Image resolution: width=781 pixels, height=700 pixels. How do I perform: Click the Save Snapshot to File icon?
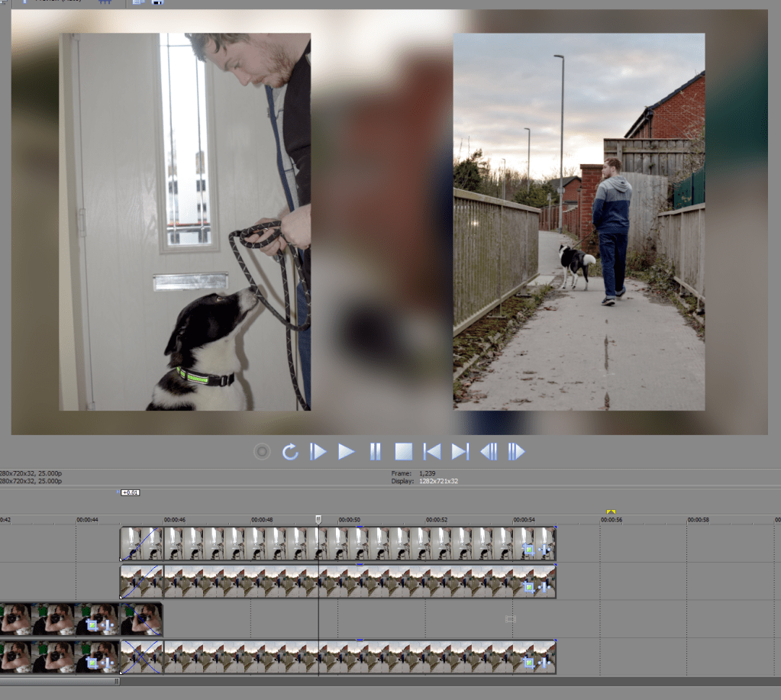click(159, 3)
